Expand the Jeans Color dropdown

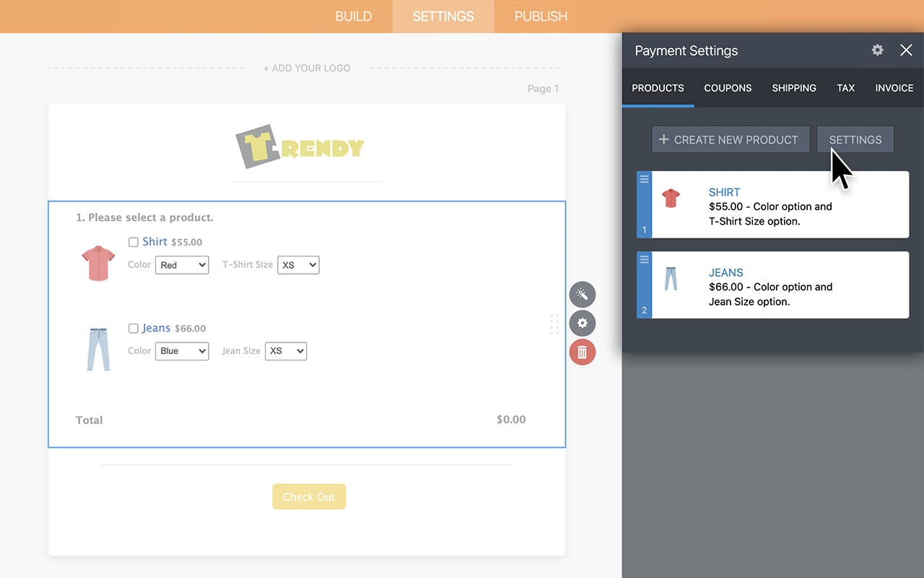[182, 351]
